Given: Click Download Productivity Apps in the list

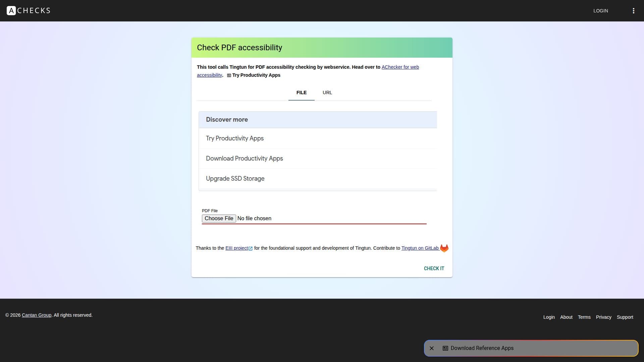Looking at the screenshot, I should point(318,159).
